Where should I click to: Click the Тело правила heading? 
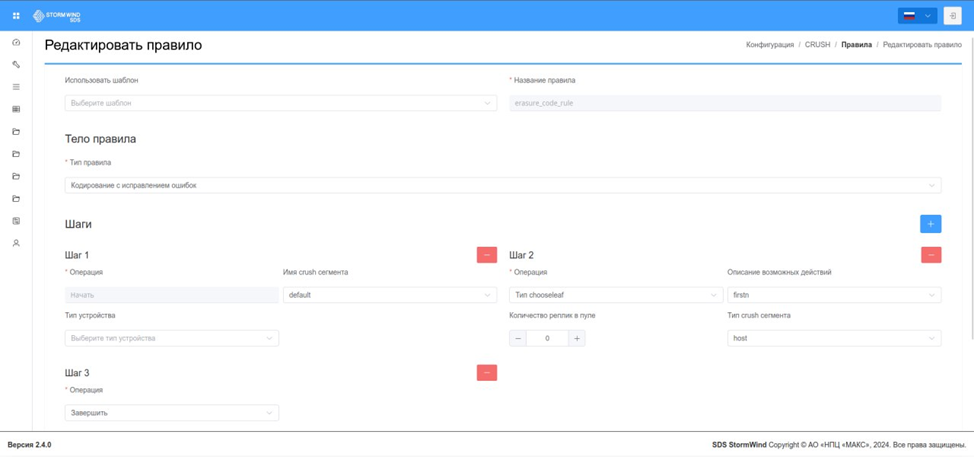[x=100, y=139]
